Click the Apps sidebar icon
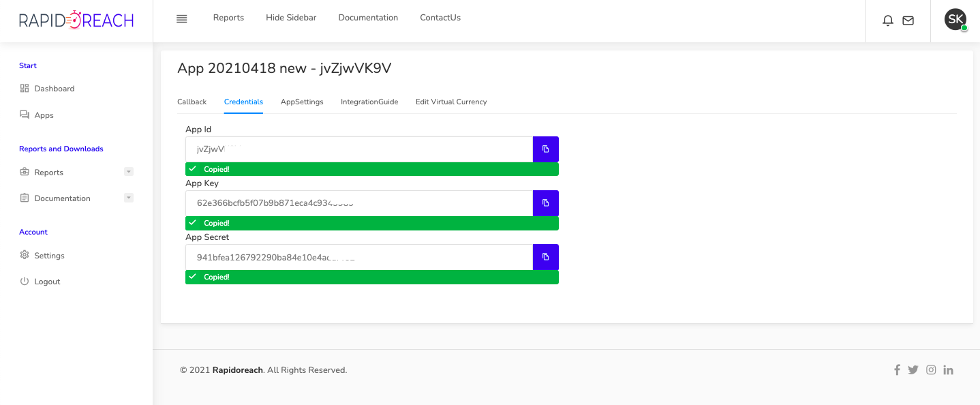Image resolution: width=980 pixels, height=405 pixels. (x=25, y=115)
